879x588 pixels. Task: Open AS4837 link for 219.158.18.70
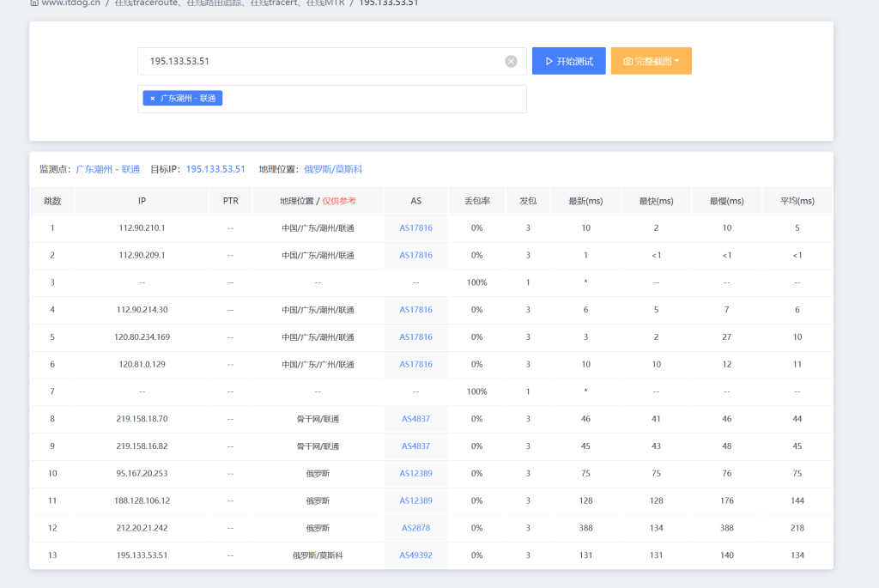[415, 419]
